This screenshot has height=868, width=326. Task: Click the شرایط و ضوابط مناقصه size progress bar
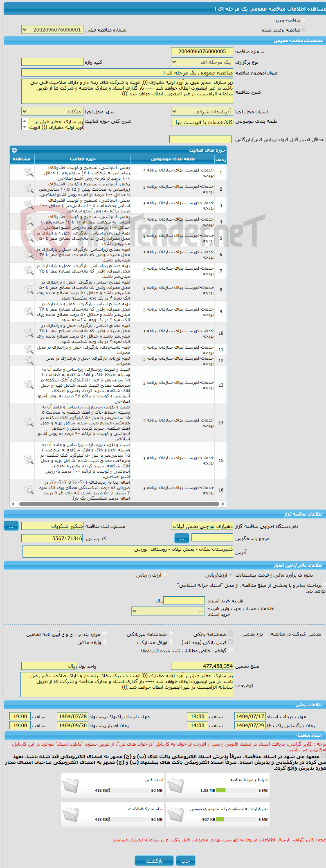click(236, 790)
